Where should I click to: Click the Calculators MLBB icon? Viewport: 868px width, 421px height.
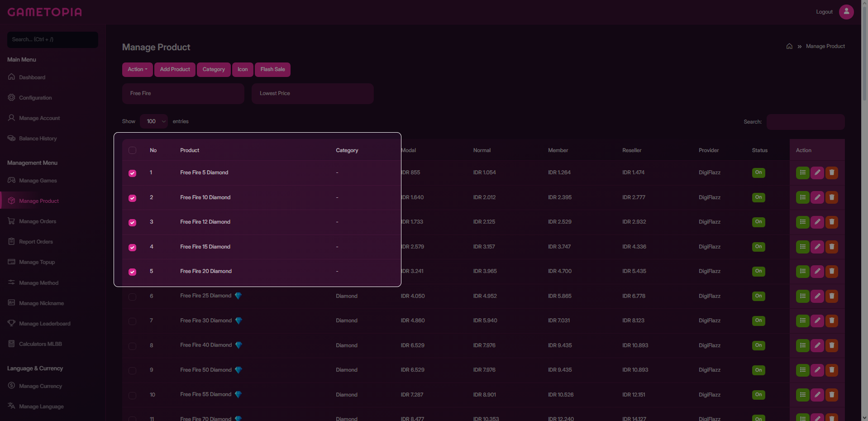pyautogui.click(x=11, y=344)
